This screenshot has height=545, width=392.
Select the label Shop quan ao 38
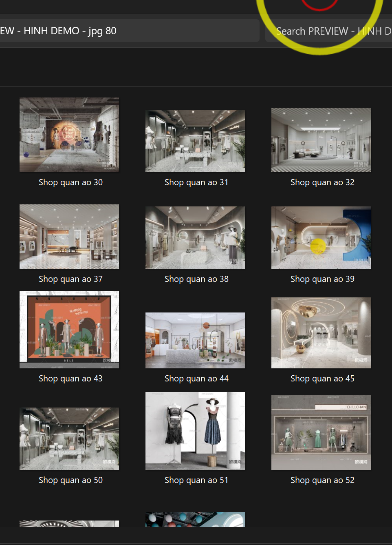click(196, 279)
